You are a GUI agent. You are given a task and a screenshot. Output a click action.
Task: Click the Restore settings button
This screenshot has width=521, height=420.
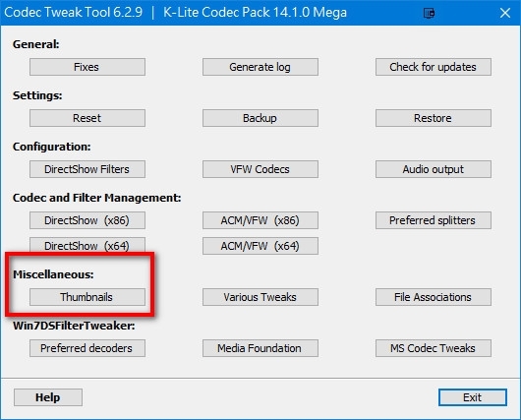[x=434, y=118]
